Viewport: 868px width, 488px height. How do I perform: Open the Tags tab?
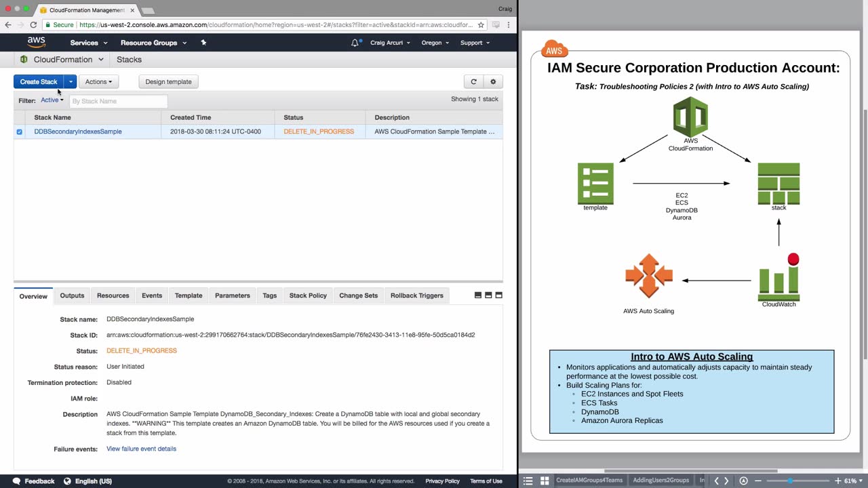pos(270,296)
